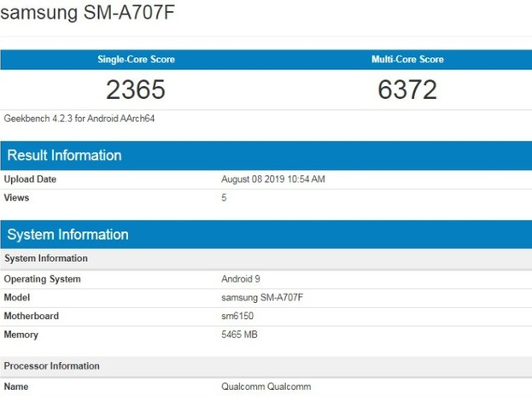532x396 pixels.
Task: Select the Motherboard label
Action: point(32,316)
